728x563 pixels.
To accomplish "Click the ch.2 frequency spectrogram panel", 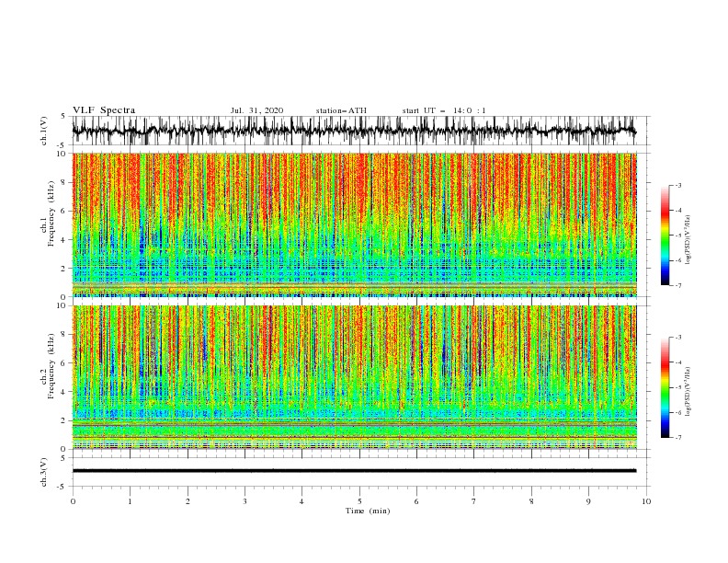I will point(355,377).
